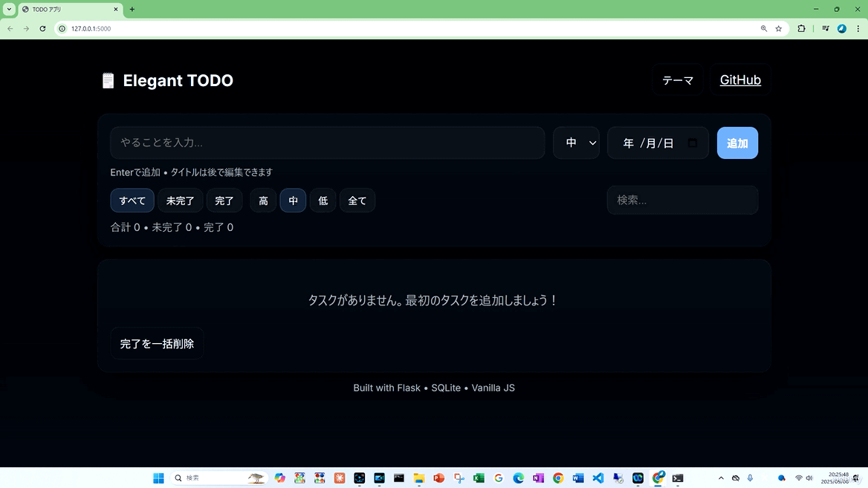Click the browser reload button

pos(42,29)
